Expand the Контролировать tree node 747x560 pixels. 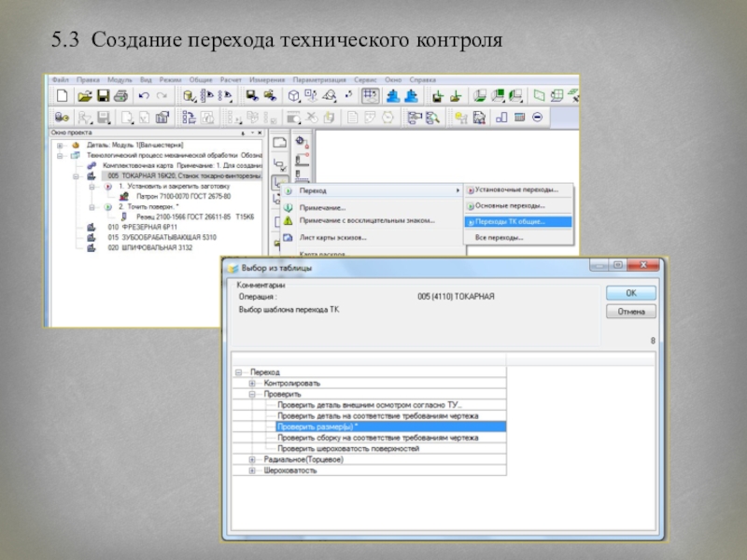click(x=252, y=384)
